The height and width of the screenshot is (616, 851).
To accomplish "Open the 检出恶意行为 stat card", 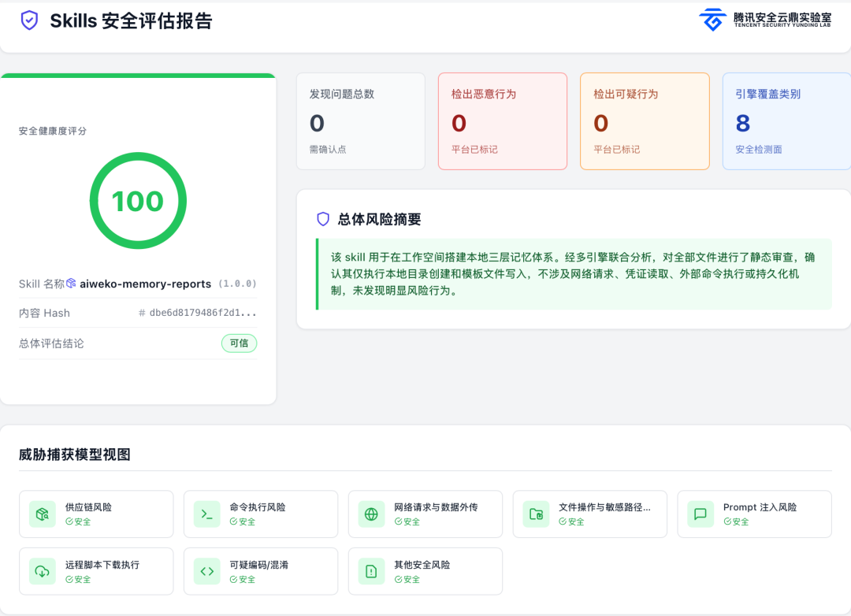I will coord(503,121).
